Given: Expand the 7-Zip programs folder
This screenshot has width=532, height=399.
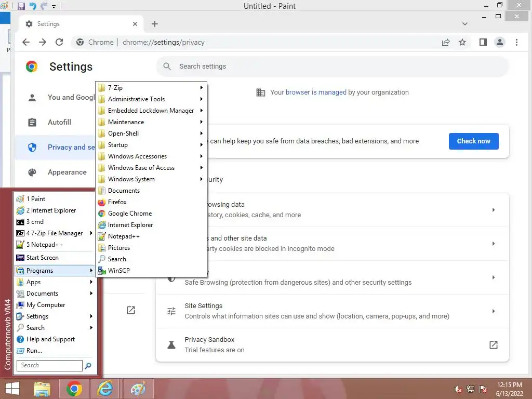Looking at the screenshot, I should coord(151,87).
